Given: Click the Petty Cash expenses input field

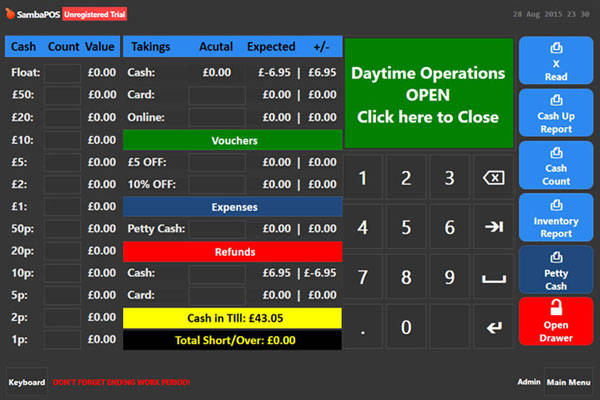Looking at the screenshot, I should tap(216, 229).
